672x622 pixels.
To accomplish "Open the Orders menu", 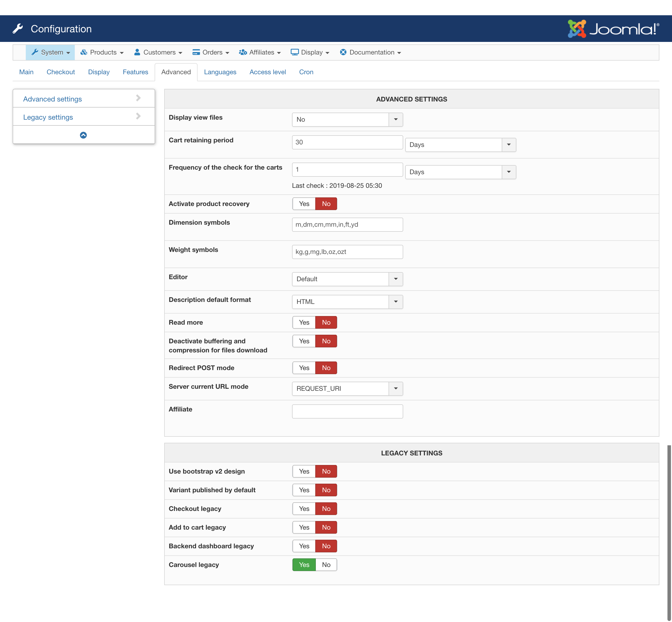I will pyautogui.click(x=211, y=52).
